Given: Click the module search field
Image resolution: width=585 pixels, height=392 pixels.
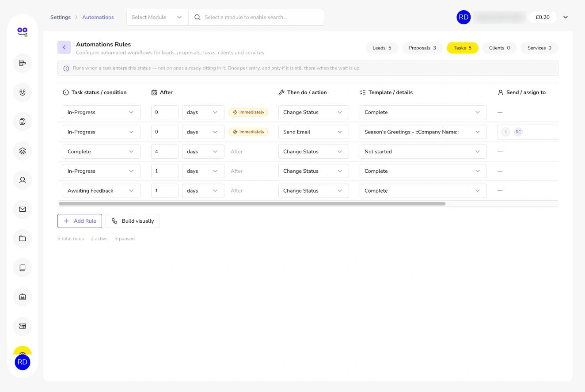Looking at the screenshot, I should (x=256, y=17).
